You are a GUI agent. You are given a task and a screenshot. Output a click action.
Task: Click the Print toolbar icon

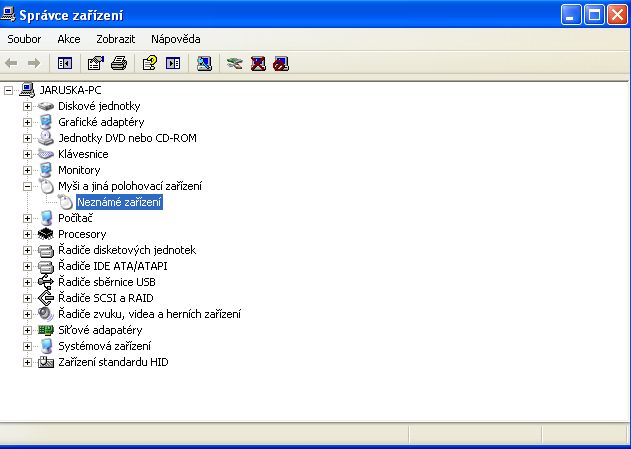(x=118, y=64)
